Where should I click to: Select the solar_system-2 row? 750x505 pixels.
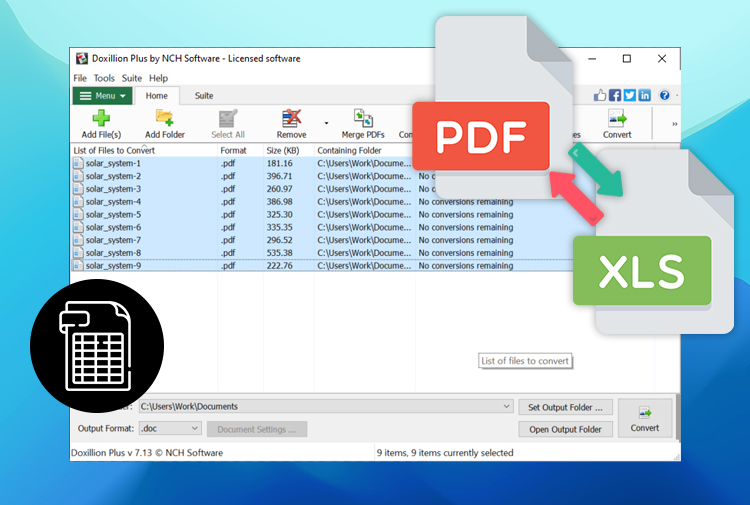321,176
